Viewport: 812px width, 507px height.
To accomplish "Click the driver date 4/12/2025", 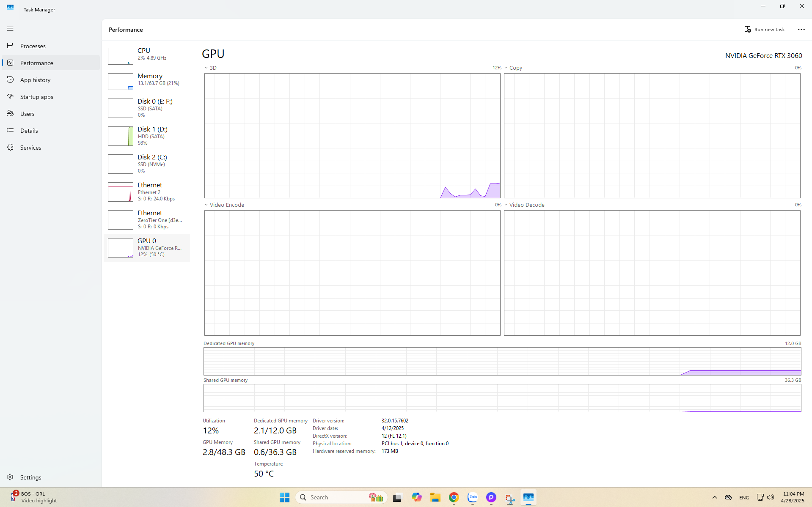I will (392, 428).
